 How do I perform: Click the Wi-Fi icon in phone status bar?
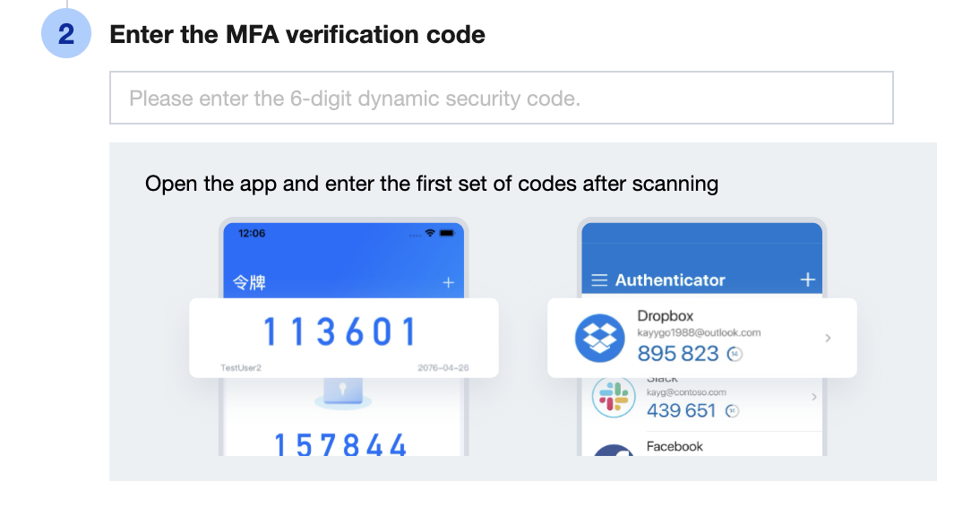tap(430, 233)
